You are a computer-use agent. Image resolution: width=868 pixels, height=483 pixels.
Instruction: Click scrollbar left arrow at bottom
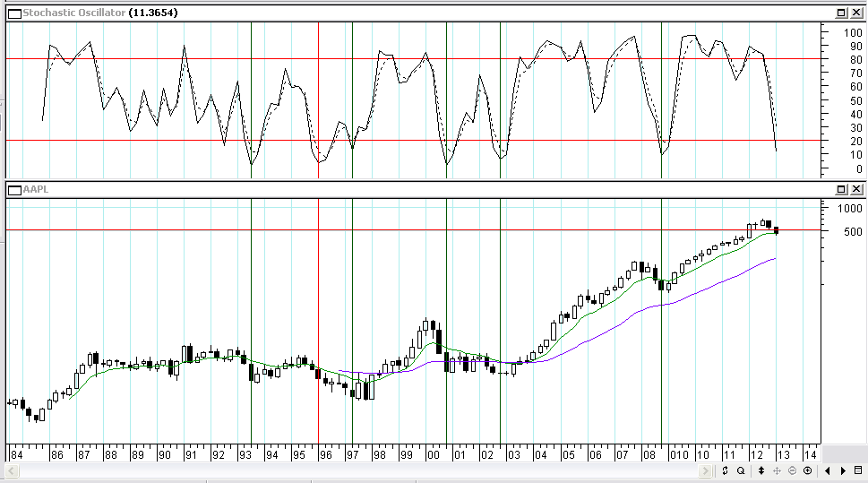[x=12, y=470]
